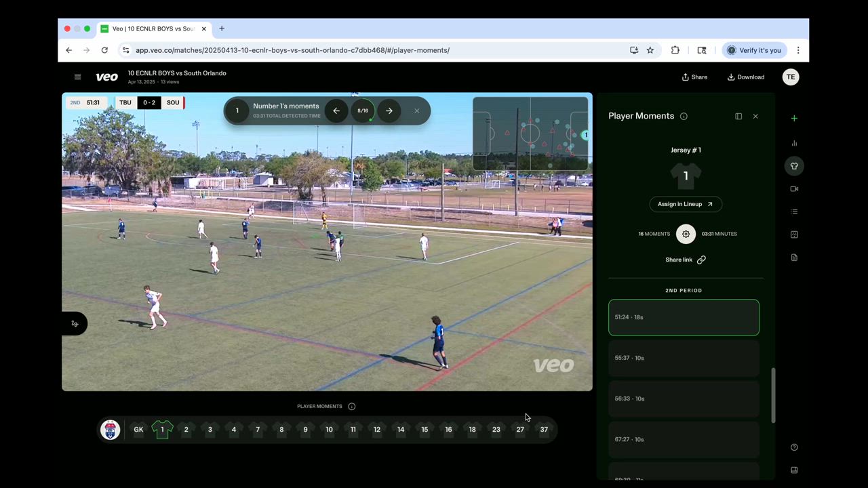
Task: Toggle the drawing tool on video left edge
Action: coord(75,324)
